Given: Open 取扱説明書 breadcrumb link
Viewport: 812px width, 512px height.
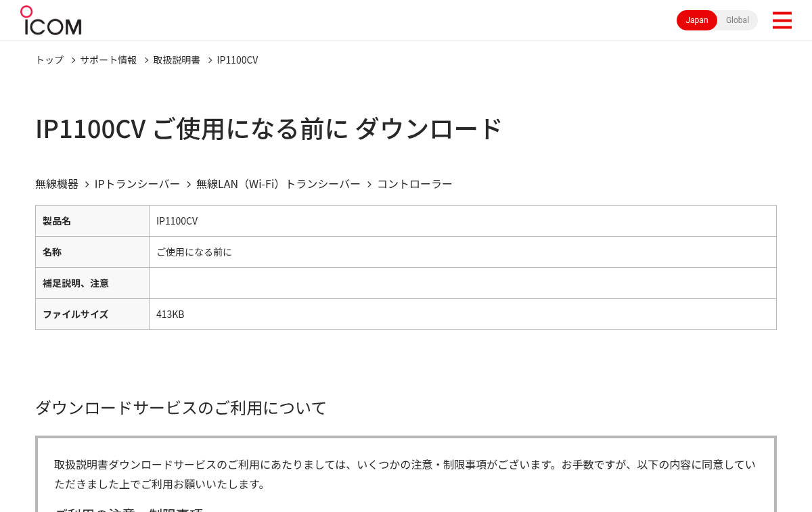Looking at the screenshot, I should 177,60.
